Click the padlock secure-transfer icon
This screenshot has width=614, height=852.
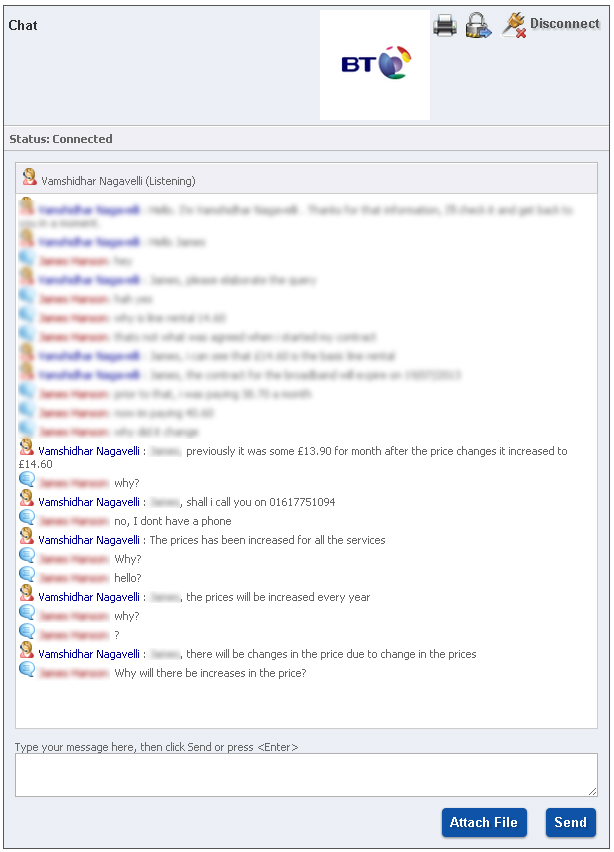(479, 26)
